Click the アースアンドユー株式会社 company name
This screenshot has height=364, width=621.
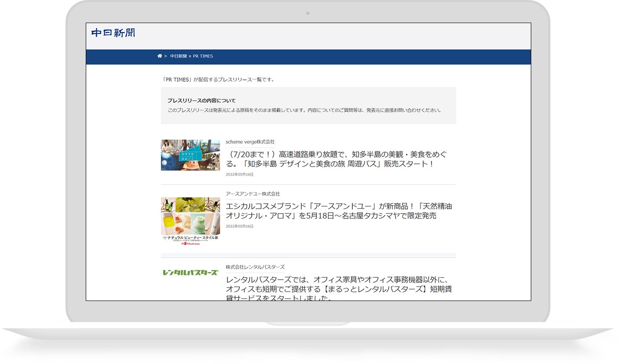(253, 194)
